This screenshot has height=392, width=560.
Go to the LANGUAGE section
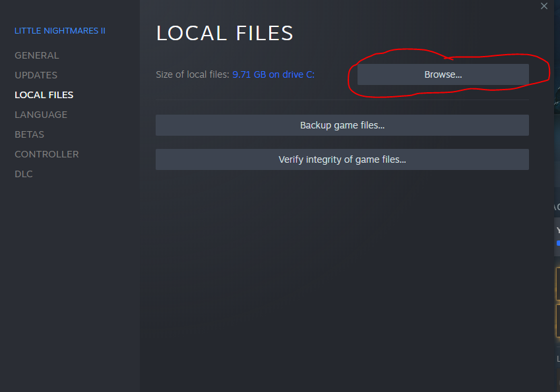coord(41,115)
